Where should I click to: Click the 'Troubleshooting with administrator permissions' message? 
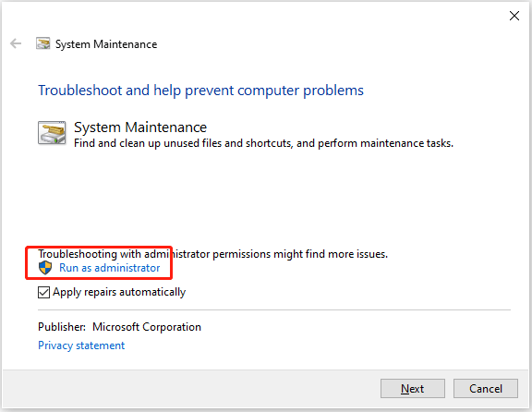click(x=212, y=254)
